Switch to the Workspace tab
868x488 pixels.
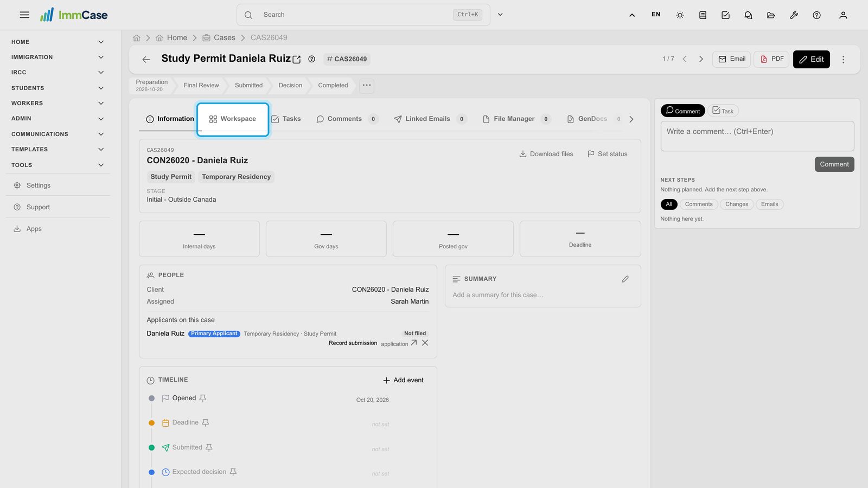click(233, 119)
